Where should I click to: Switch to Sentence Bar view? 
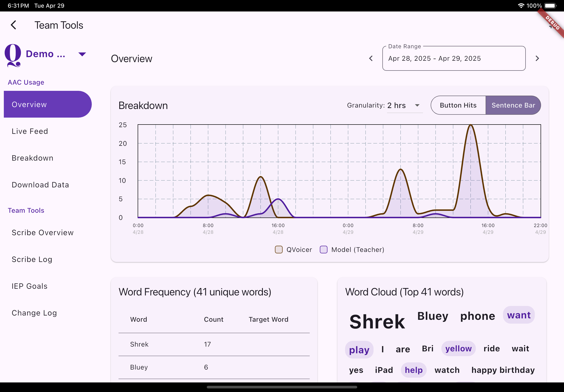coord(513,105)
